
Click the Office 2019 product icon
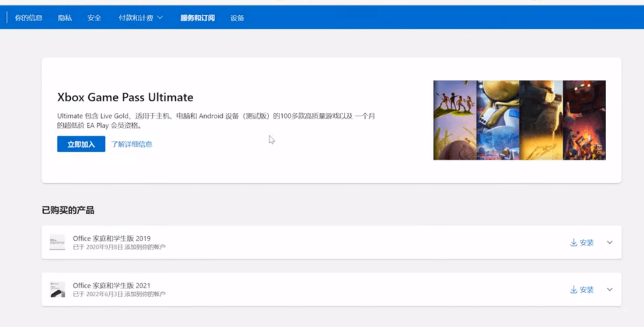pos(57,243)
